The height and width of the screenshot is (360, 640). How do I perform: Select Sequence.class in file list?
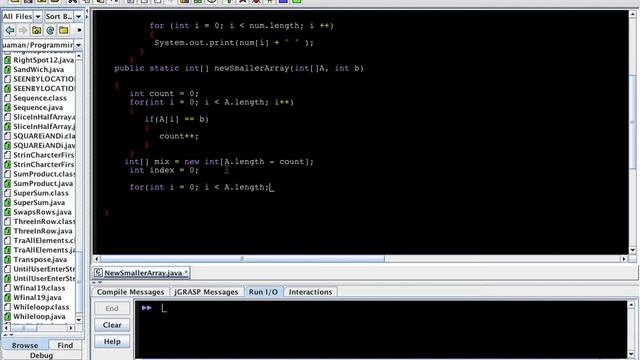click(40, 98)
